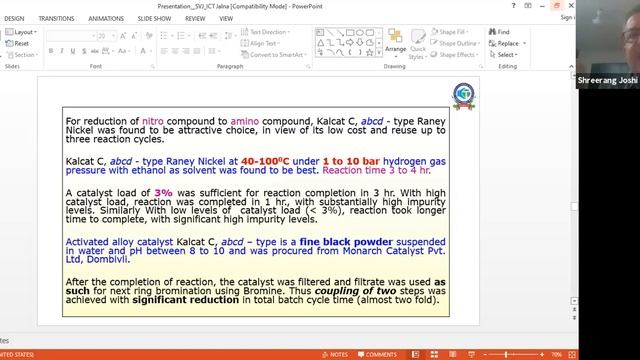Justify the paragraph text

click(x=197, y=51)
